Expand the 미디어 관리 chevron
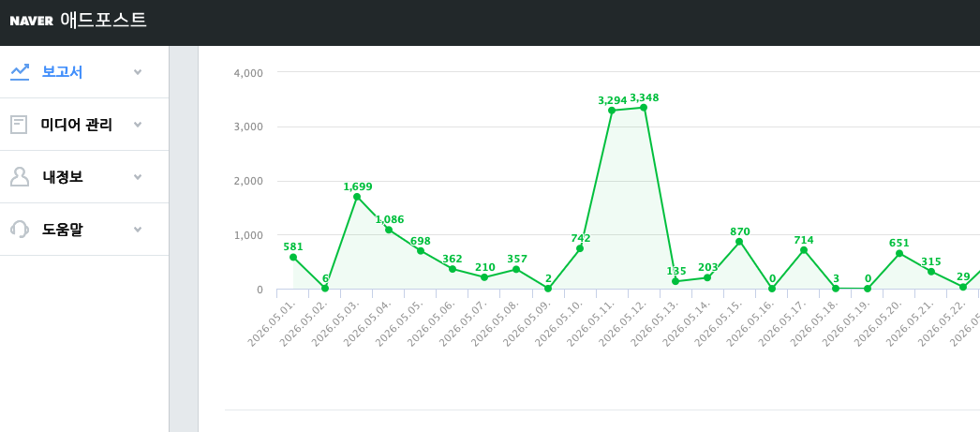 click(x=138, y=125)
